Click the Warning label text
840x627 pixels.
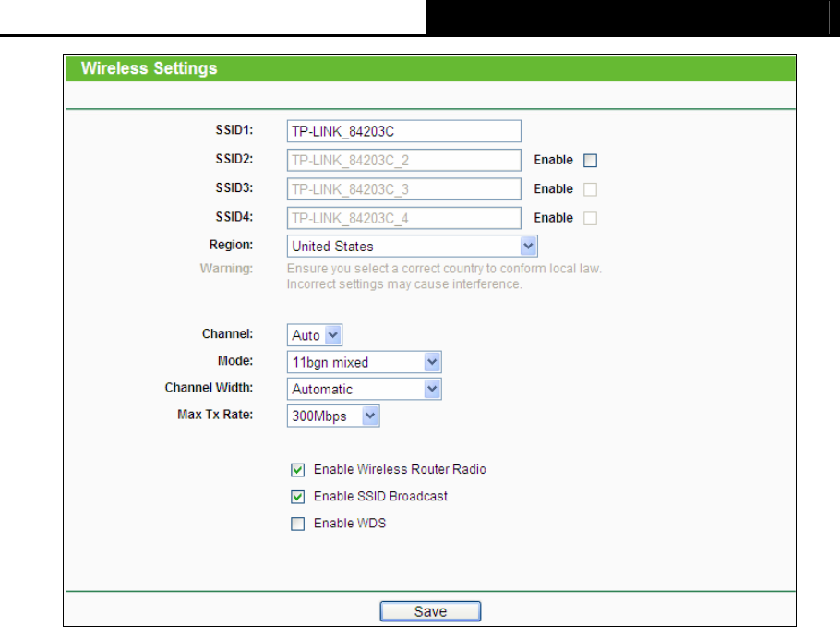coord(226,269)
